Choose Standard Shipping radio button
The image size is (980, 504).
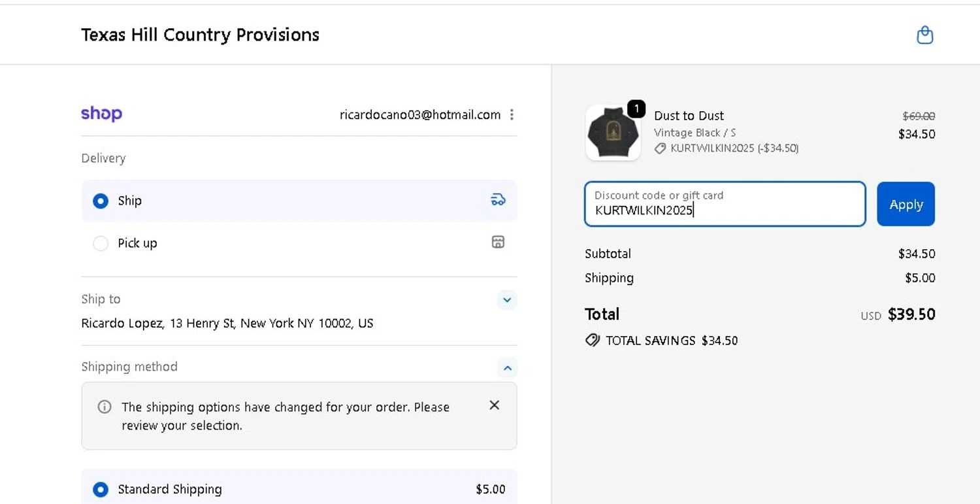(x=101, y=490)
